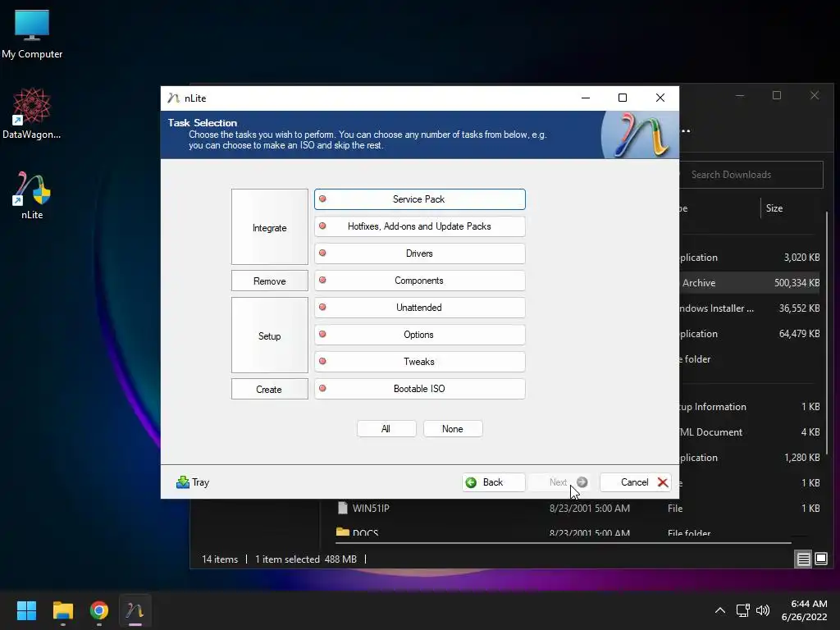
Task: Click the nLite taskbar icon
Action: coord(135,610)
